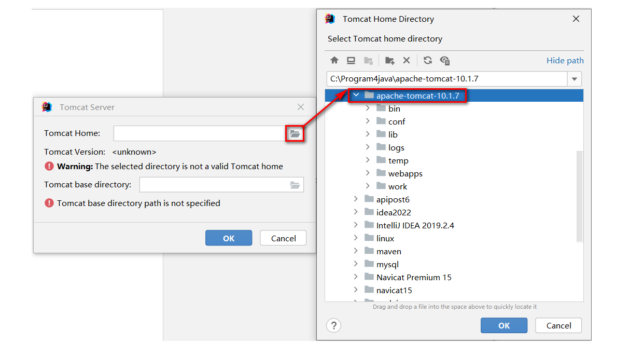Image resolution: width=644 pixels, height=356 pixels.
Task: Browse for Tomcat base directory folder icon
Action: pos(295,184)
